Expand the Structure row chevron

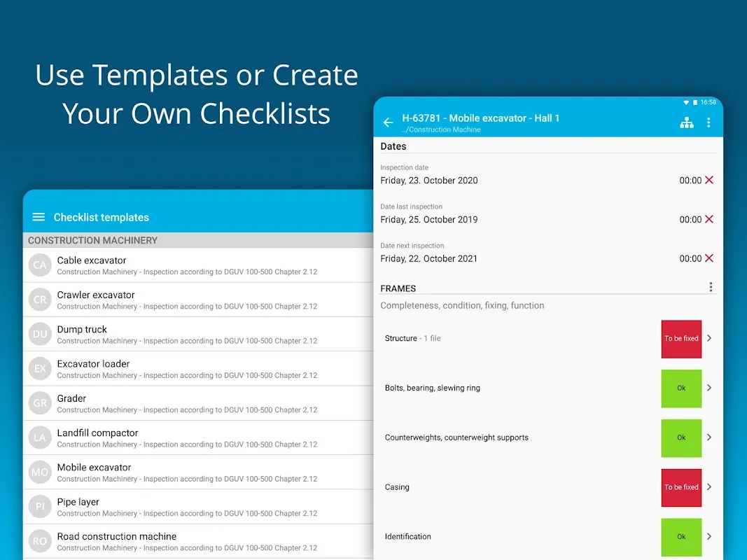point(709,339)
